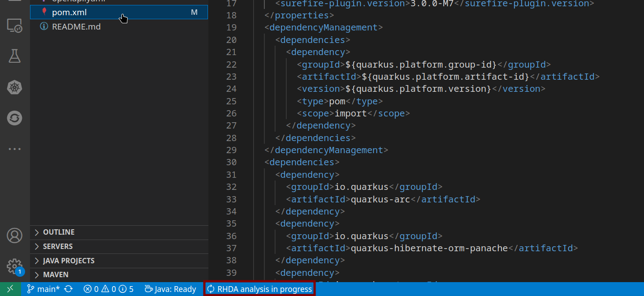Click the Java: Ready status item
644x296 pixels.
pyautogui.click(x=171, y=289)
